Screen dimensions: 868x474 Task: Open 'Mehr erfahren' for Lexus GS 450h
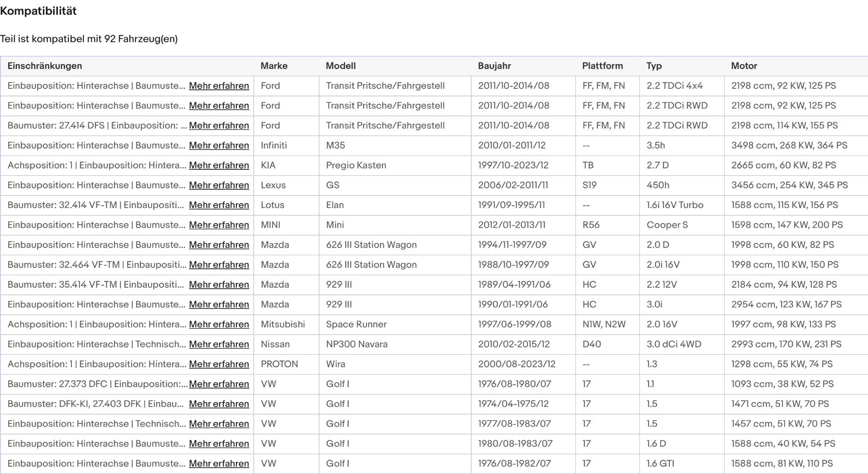click(x=219, y=185)
